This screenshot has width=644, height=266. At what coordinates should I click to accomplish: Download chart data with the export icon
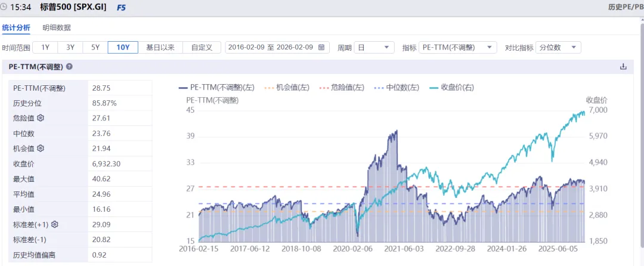pos(623,67)
